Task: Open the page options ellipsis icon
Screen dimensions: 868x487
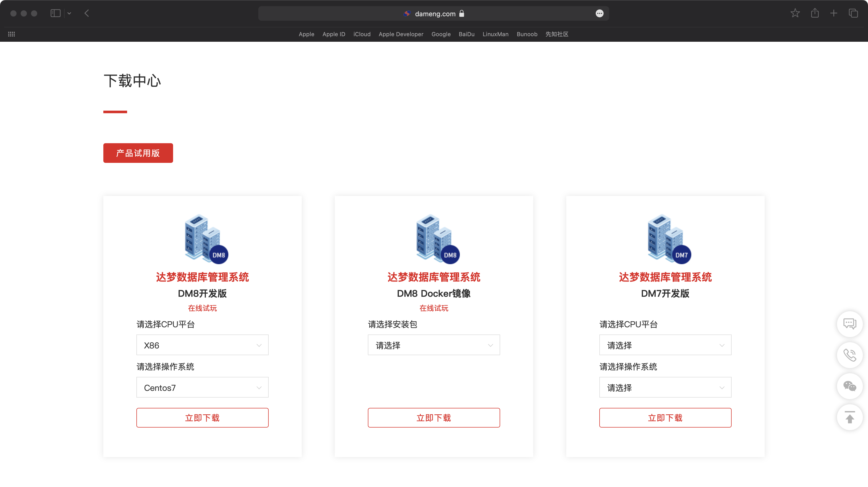Action: click(599, 13)
